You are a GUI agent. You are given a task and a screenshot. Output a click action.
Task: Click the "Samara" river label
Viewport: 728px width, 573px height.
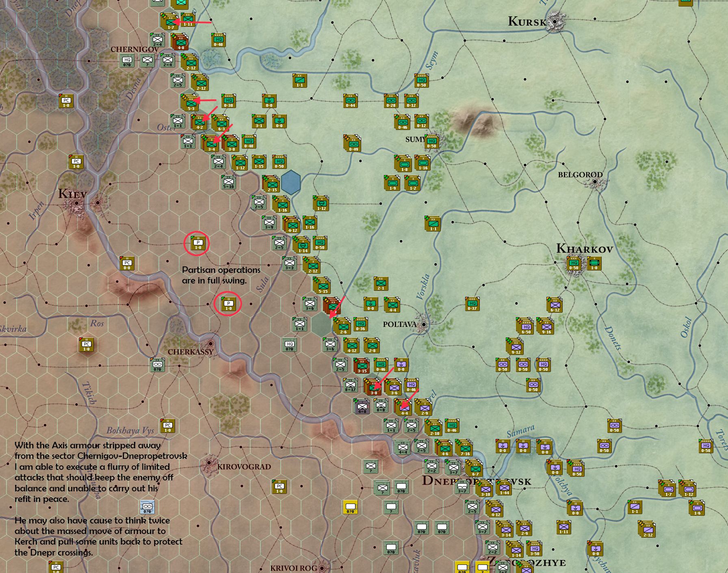coord(521,431)
